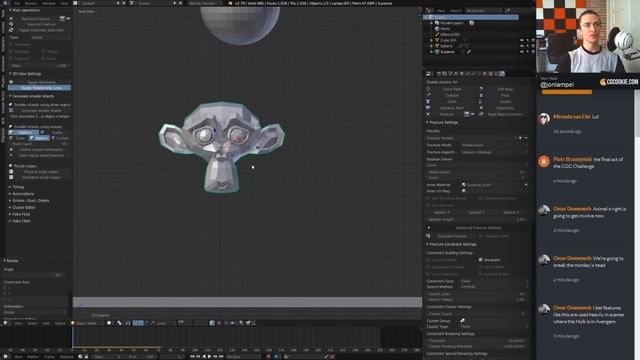The image size is (640, 360).
Task: Open the Fracture Algorithm dropdown
Action: [x=494, y=152]
